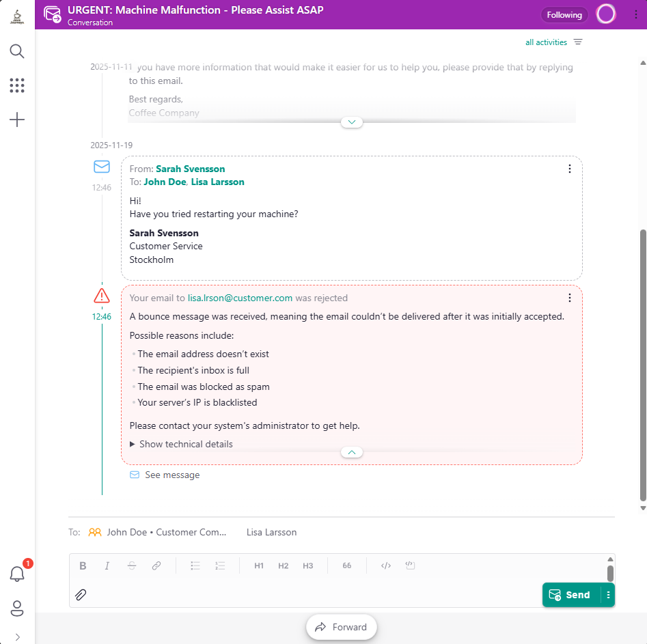Click the See message link
Viewport: 647px width, 644px height.
(171, 475)
